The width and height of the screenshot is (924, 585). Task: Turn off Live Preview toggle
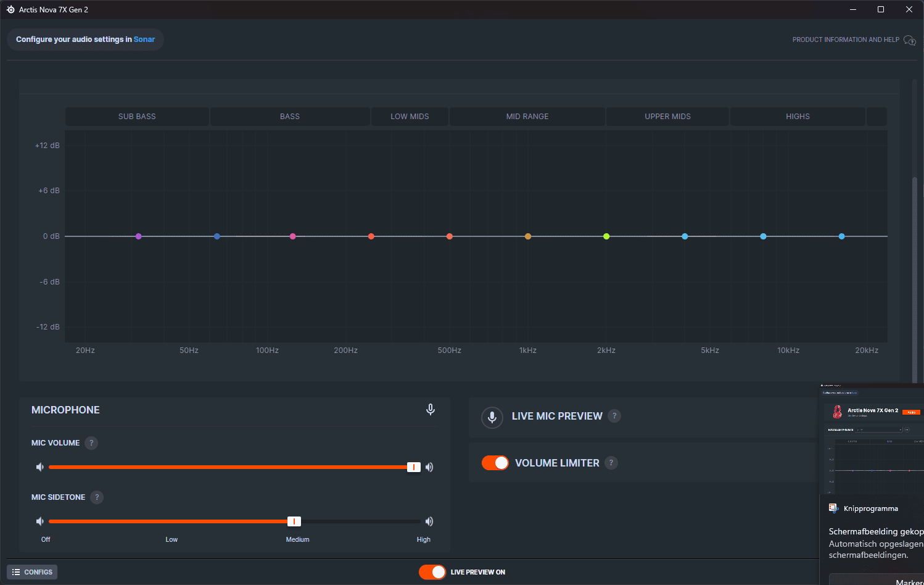(432, 572)
